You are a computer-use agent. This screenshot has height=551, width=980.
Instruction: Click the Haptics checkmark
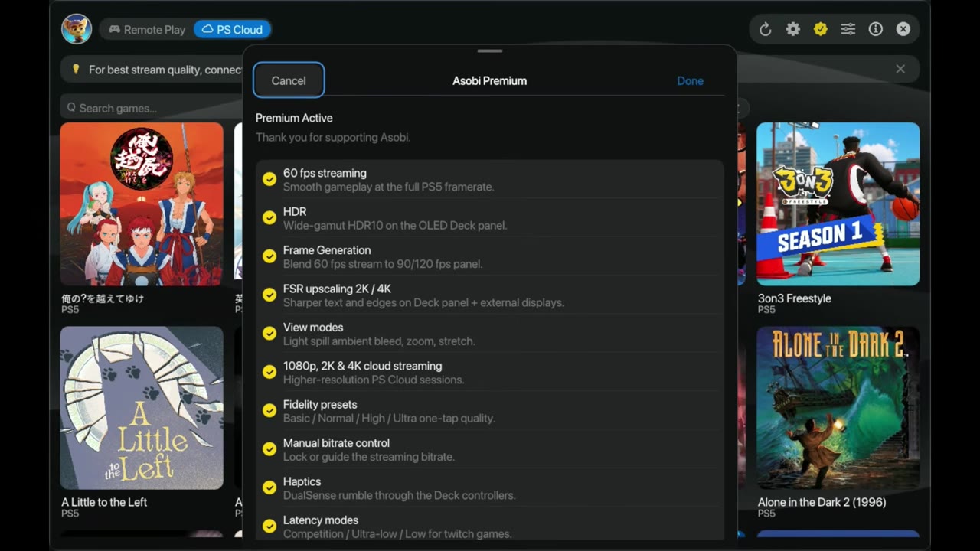269,487
